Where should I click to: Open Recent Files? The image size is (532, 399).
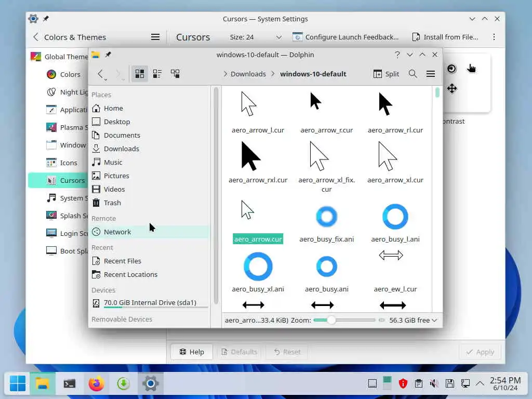149,261
